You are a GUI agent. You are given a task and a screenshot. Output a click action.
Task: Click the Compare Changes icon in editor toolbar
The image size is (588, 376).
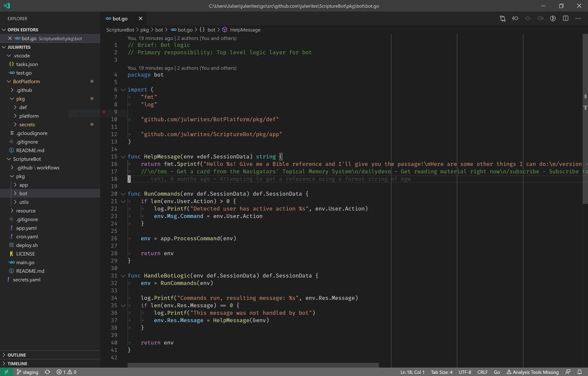[x=503, y=19]
